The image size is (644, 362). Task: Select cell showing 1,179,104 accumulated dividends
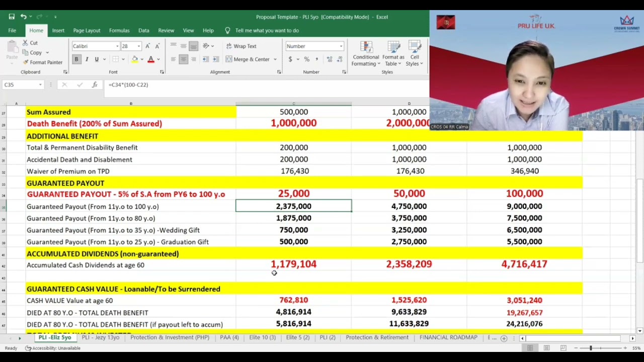[x=294, y=264]
